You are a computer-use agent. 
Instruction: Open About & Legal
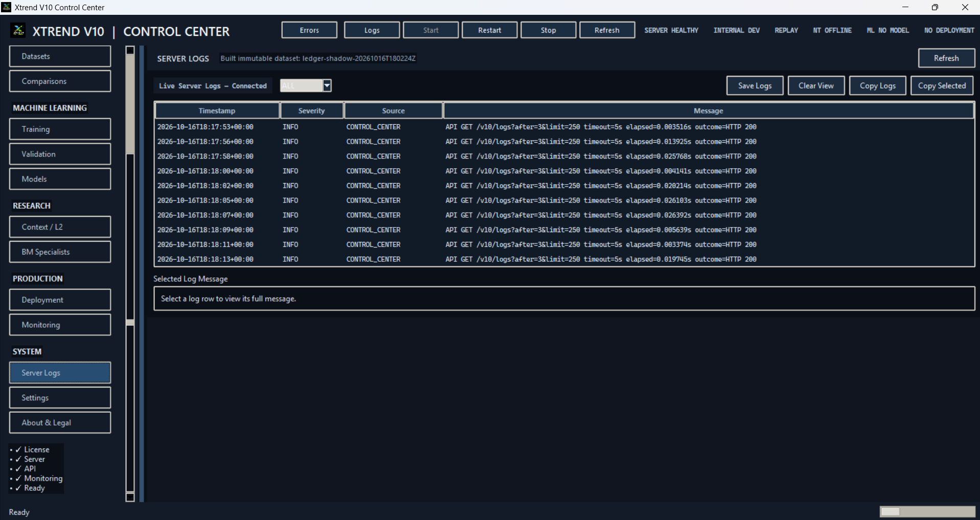pyautogui.click(x=60, y=423)
